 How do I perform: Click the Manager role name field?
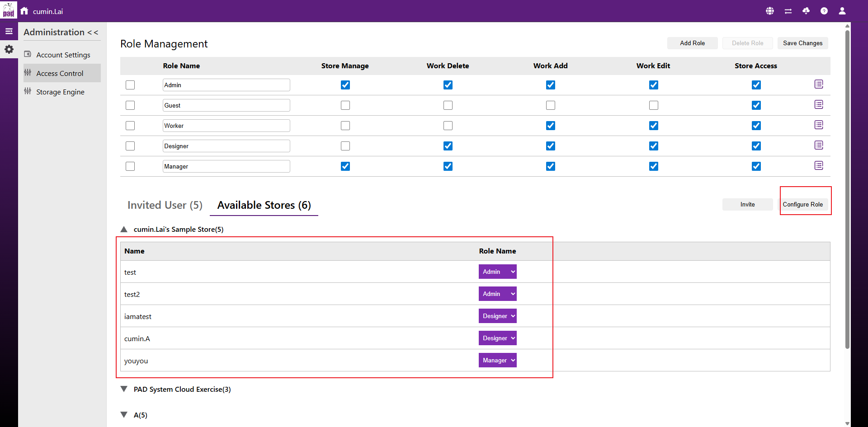pos(226,166)
